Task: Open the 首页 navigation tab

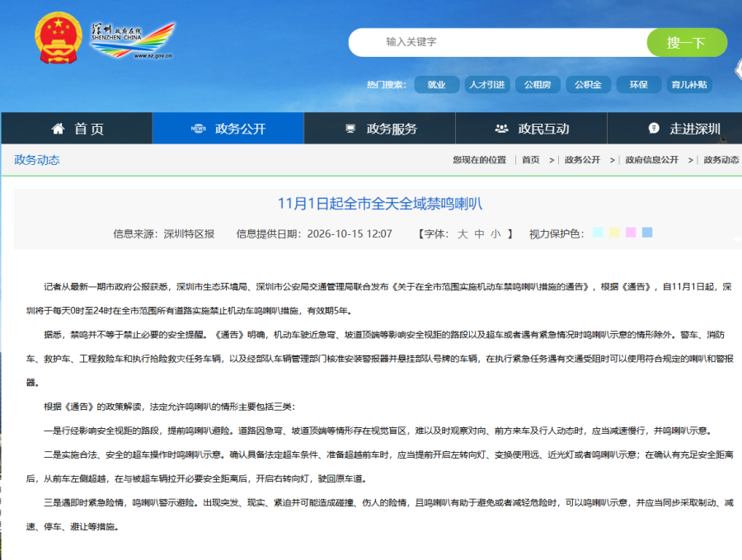Action: click(x=77, y=129)
